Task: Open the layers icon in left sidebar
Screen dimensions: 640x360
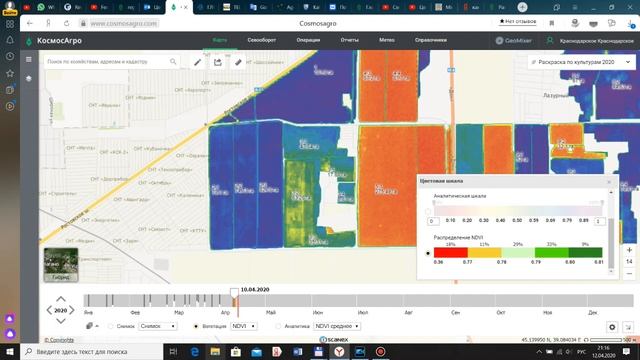Action: (29, 78)
